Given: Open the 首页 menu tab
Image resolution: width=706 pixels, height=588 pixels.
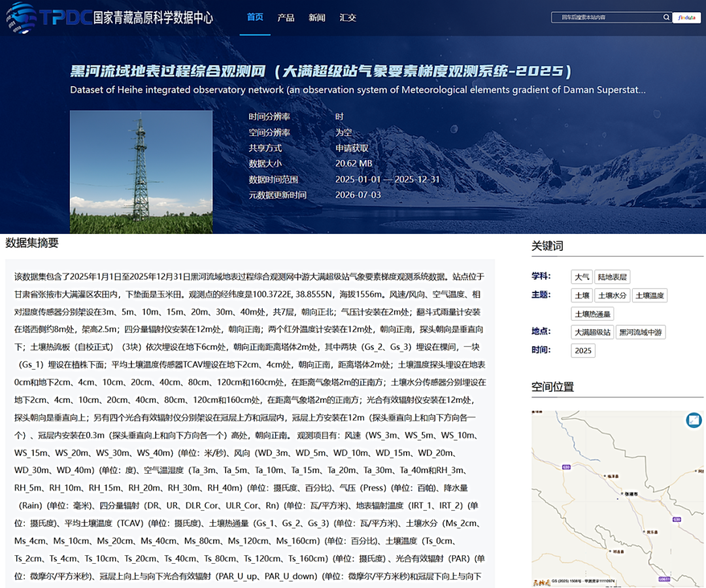Looking at the screenshot, I should click(x=255, y=18).
